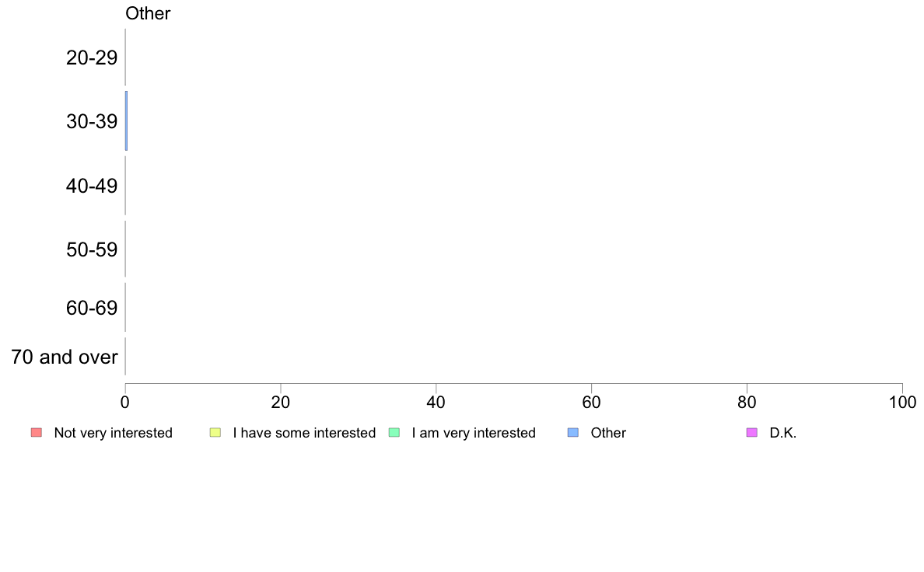Click the '70 and over' age label
Viewport: 924px width, 572px height.
65,357
